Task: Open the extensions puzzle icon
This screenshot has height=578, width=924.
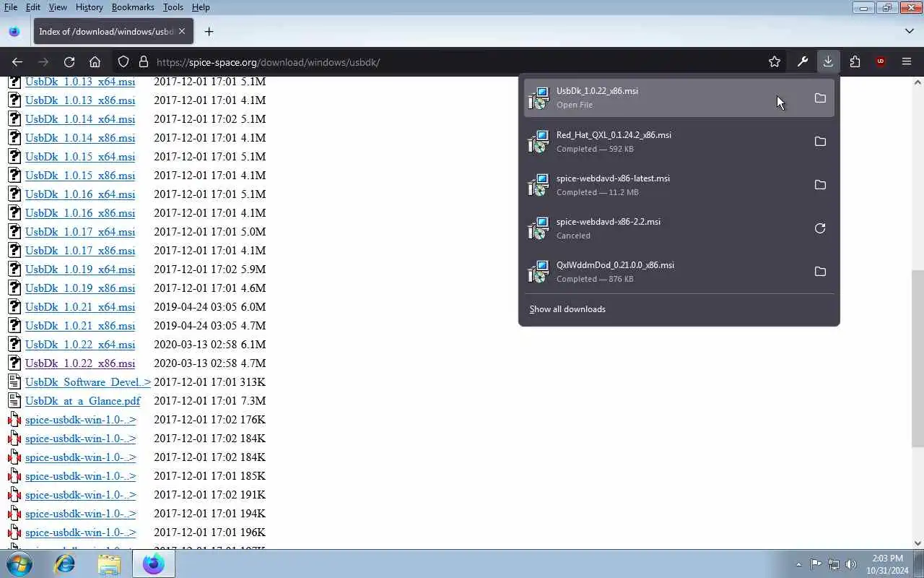Action: pos(855,62)
